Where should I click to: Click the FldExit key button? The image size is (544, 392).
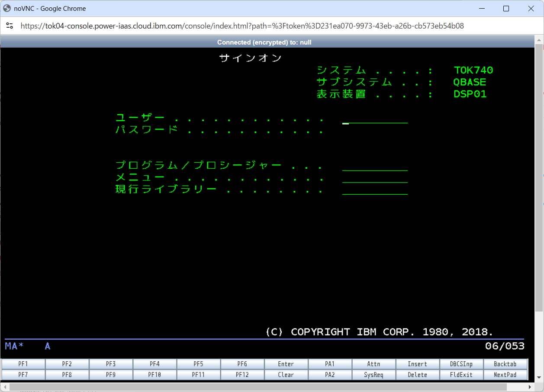tap(461, 375)
